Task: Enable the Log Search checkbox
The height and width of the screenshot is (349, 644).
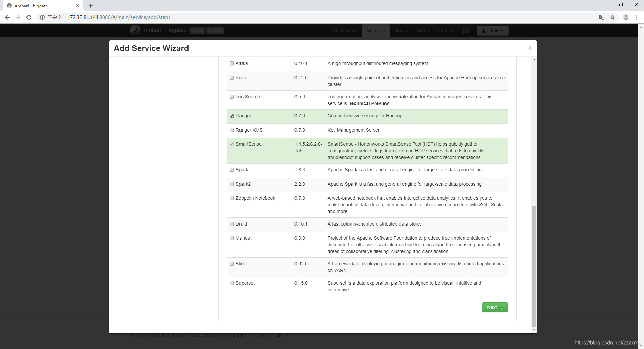Action: click(x=232, y=97)
